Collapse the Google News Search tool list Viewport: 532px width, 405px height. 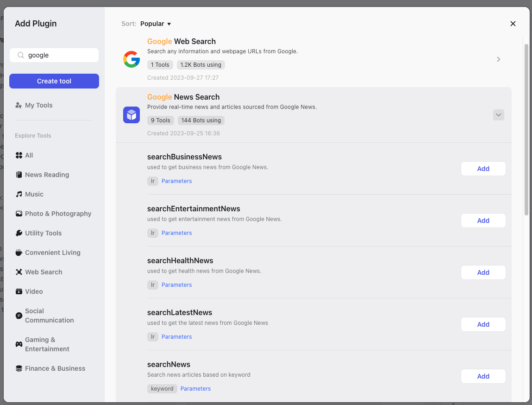tap(498, 114)
